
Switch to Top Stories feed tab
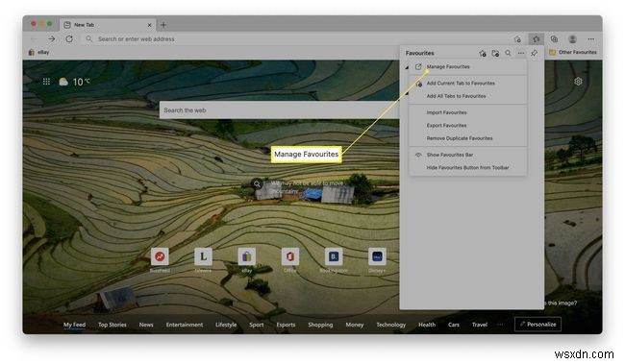pyautogui.click(x=112, y=325)
